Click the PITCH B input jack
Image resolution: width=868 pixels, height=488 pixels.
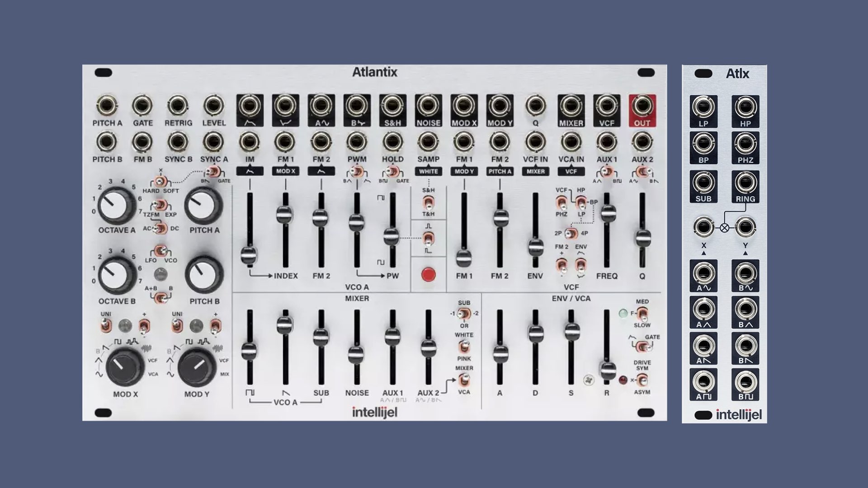pyautogui.click(x=107, y=142)
